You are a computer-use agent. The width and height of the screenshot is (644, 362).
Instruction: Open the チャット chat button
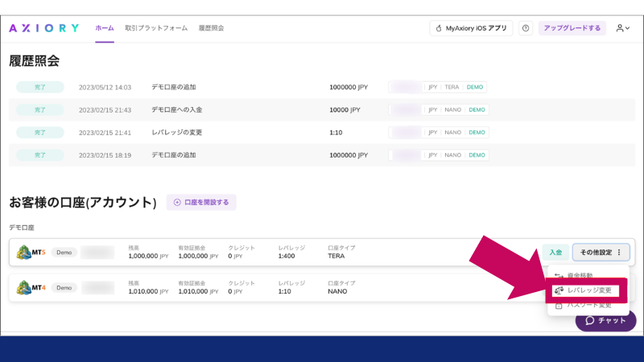[605, 320]
